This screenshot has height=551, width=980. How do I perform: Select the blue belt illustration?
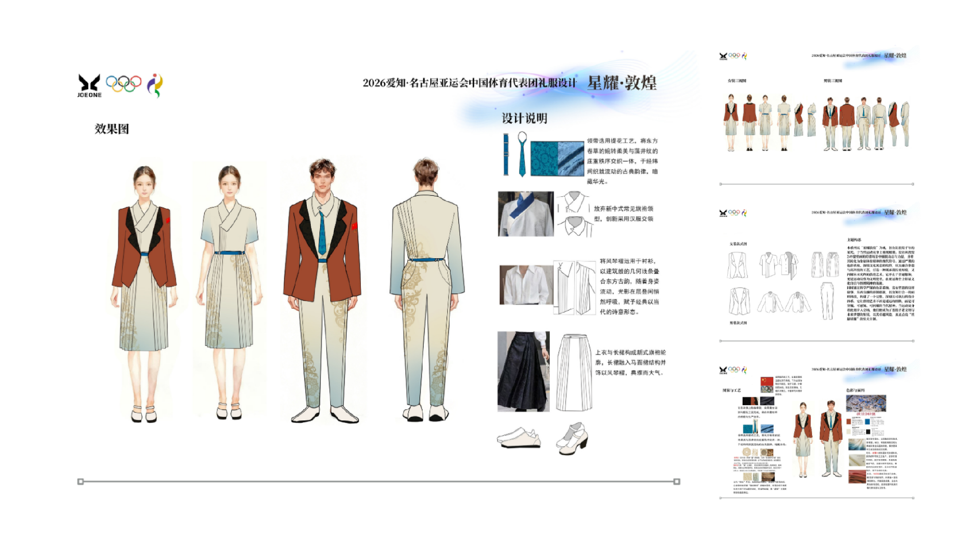click(506, 155)
